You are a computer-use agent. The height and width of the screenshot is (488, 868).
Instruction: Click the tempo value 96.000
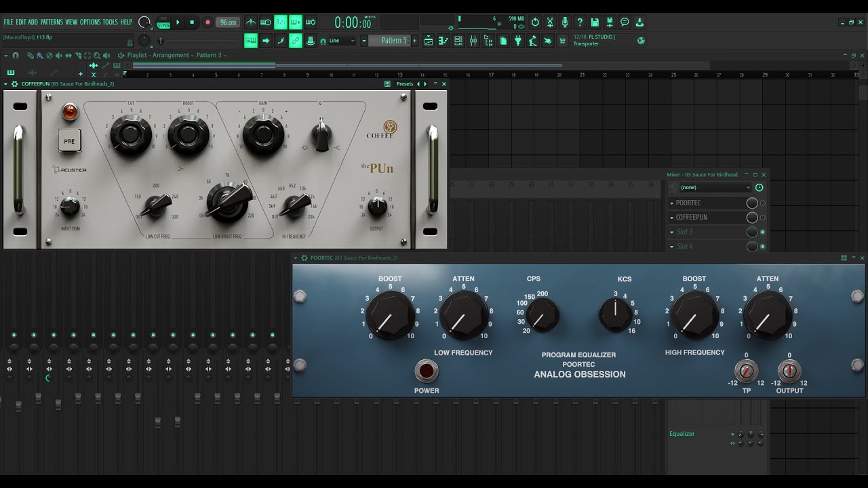point(227,22)
